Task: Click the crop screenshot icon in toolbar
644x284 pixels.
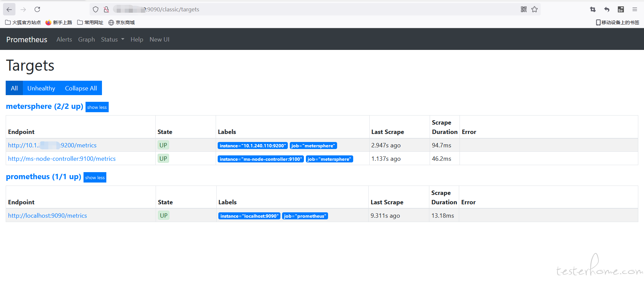Action: coord(593,9)
